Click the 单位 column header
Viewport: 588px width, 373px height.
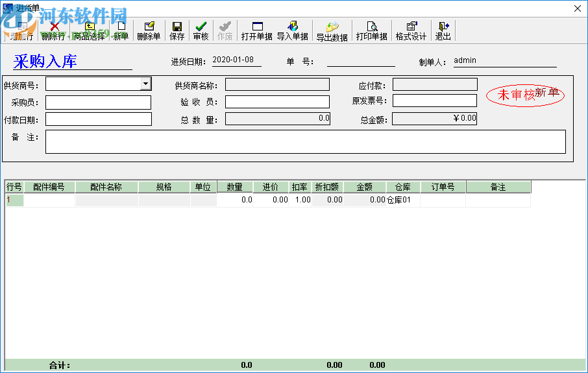203,187
